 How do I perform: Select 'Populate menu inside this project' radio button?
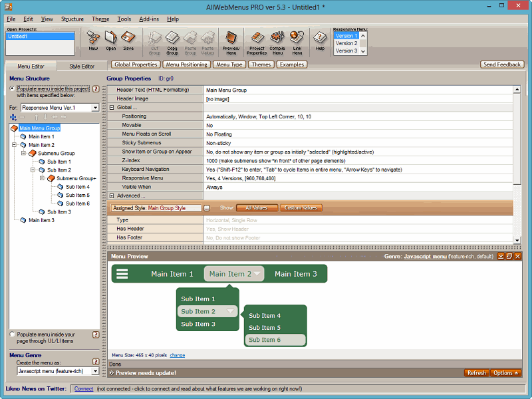tap(12, 88)
